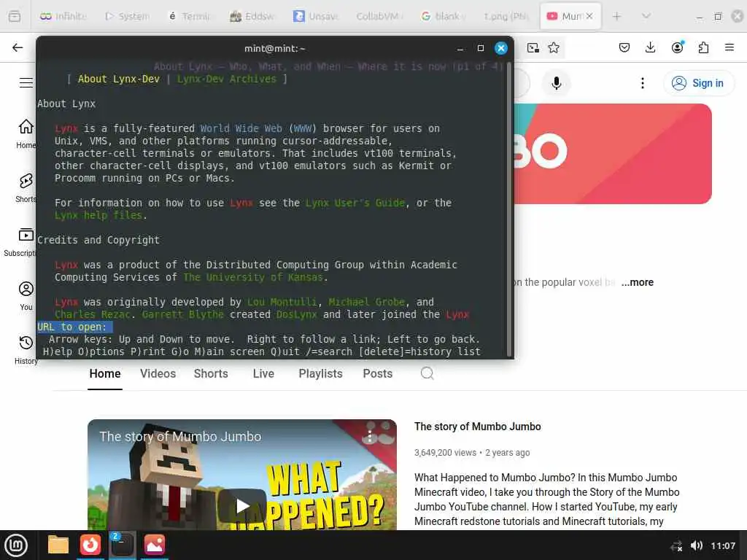Open Shorts in YouTube sidebar
This screenshot has height=560, width=747.
coord(26,187)
